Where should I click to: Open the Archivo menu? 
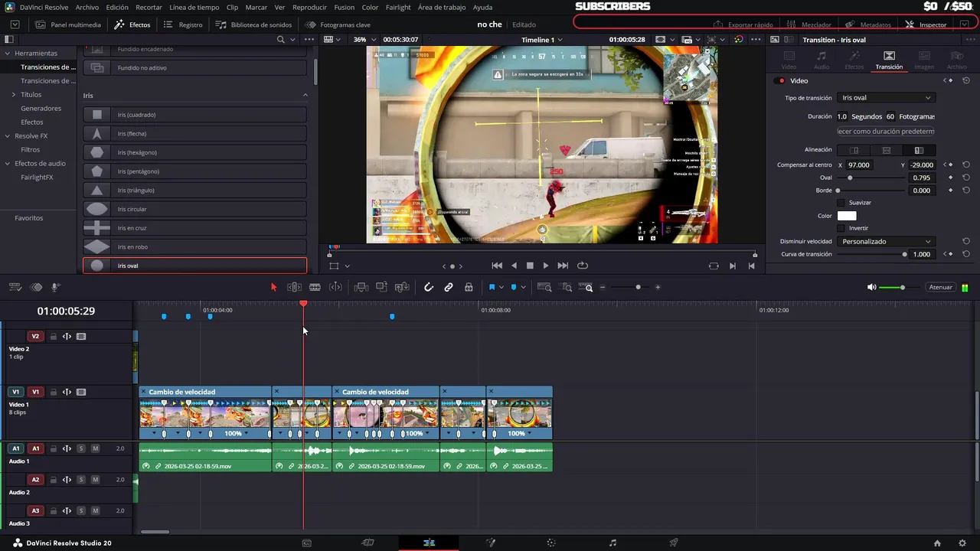pos(87,7)
